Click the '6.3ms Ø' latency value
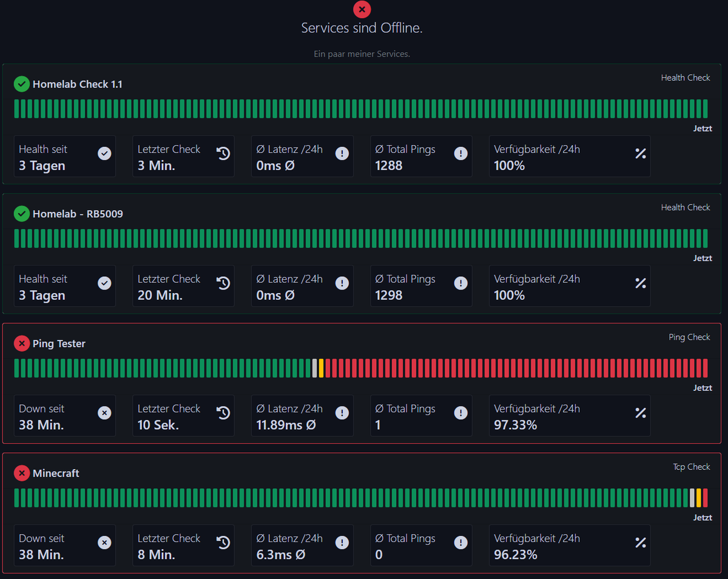The height and width of the screenshot is (579, 728). [280, 555]
